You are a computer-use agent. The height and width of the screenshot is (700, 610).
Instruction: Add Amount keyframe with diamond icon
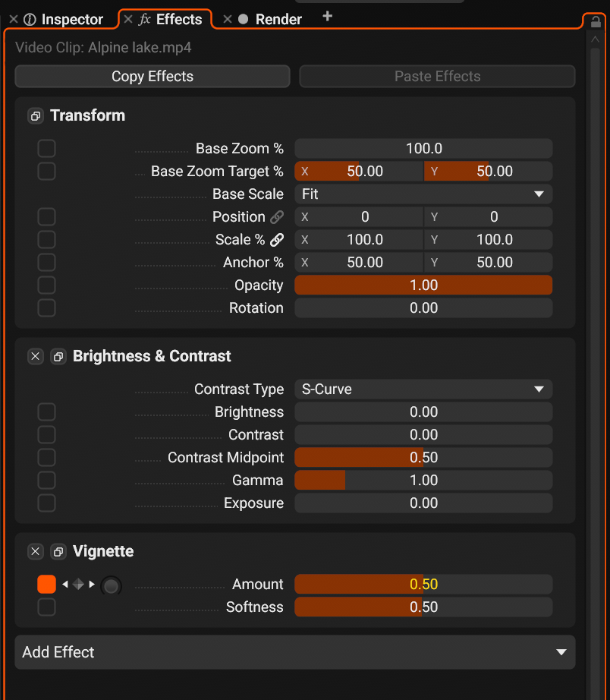(78, 584)
